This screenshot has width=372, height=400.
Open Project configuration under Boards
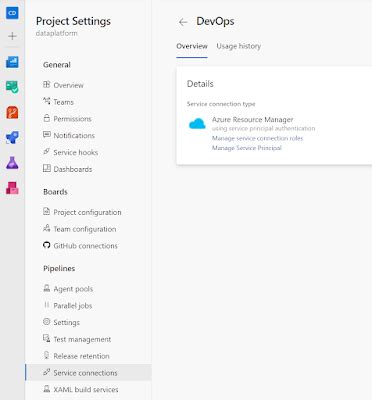[x=87, y=212]
